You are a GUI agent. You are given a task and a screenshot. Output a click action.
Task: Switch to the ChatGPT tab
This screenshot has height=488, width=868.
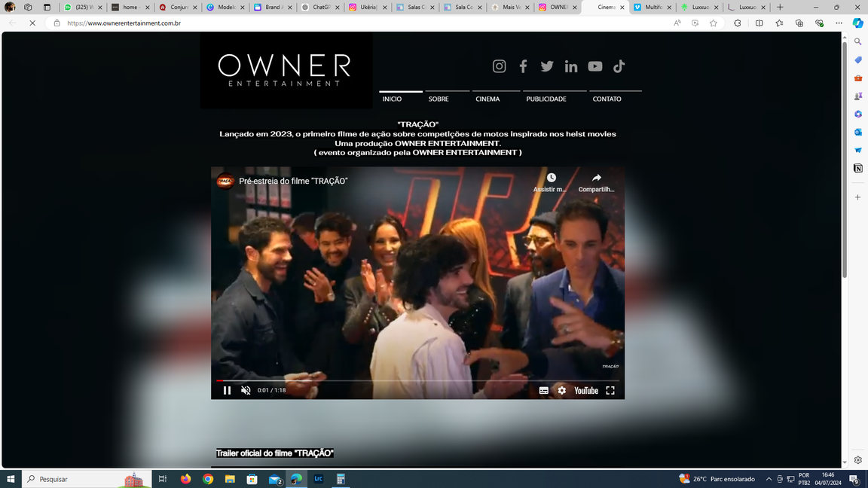tap(321, 8)
